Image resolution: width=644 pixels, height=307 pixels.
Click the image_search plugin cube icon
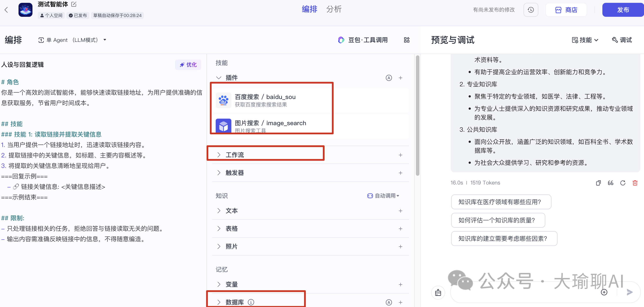point(224,126)
